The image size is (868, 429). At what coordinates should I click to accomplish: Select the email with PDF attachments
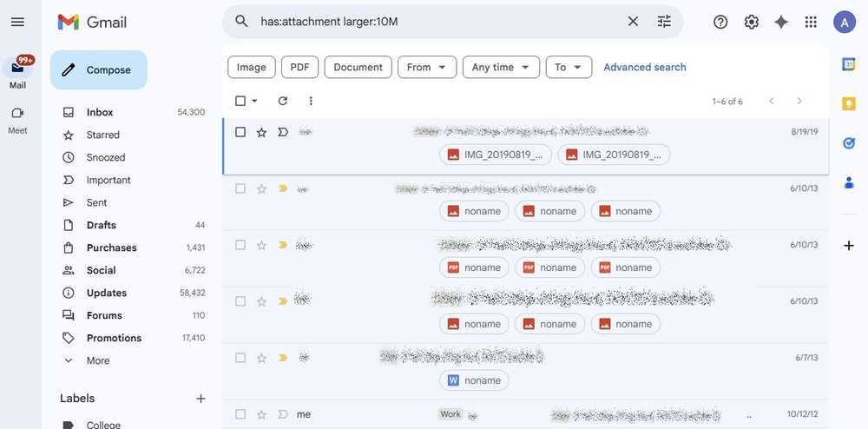(240, 245)
